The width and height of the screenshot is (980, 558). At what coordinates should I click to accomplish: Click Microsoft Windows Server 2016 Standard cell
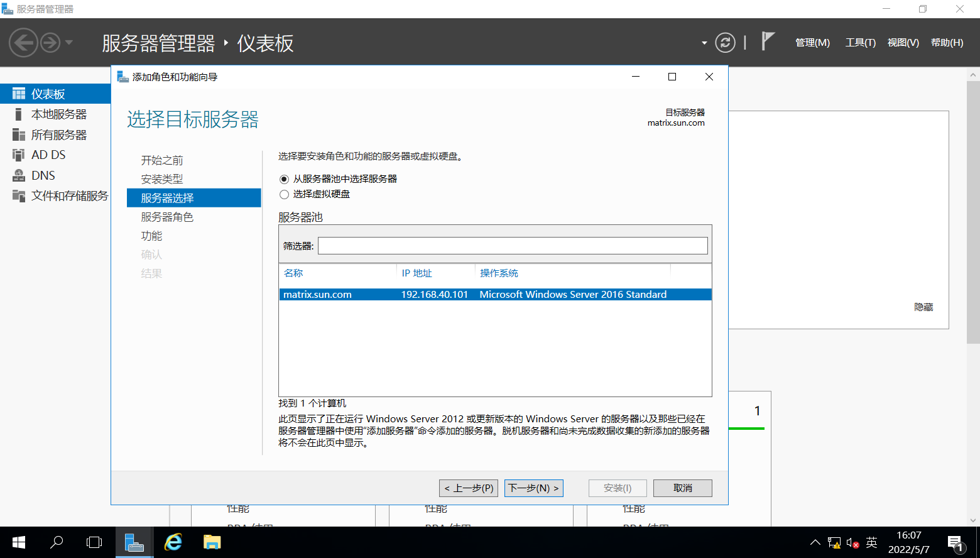(x=573, y=294)
